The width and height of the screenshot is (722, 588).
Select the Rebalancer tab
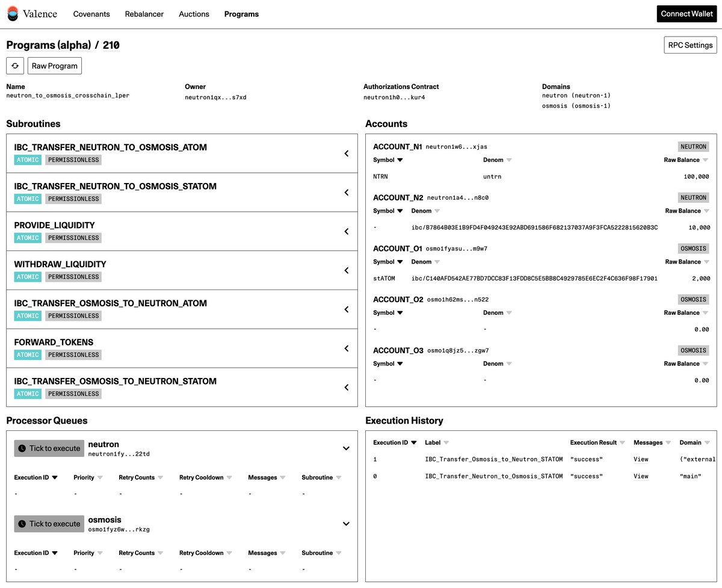(x=144, y=14)
